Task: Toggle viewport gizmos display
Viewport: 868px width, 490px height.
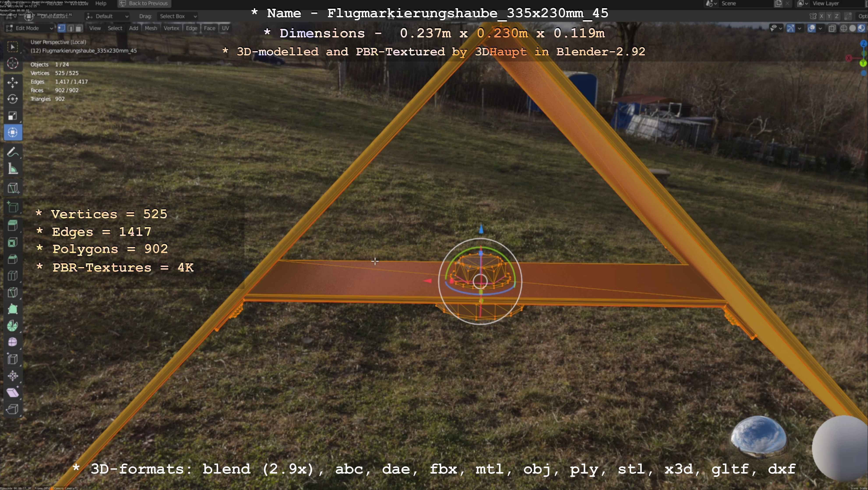Action: (791, 28)
